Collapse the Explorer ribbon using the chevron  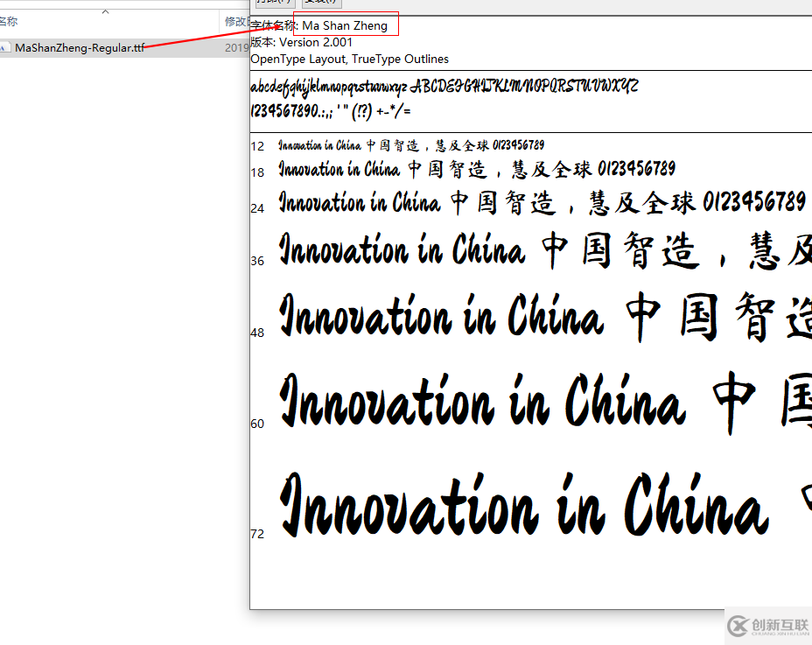pos(104,13)
